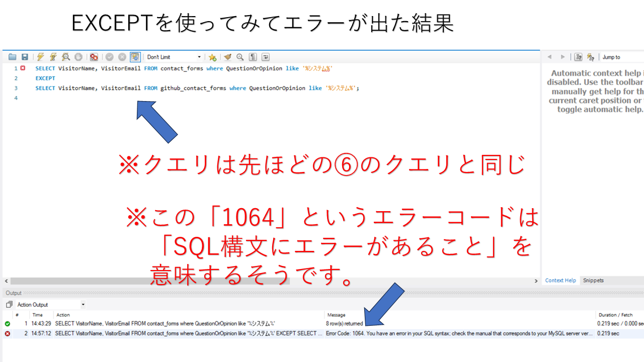Open a SQL script file with folder icon

click(x=12, y=57)
